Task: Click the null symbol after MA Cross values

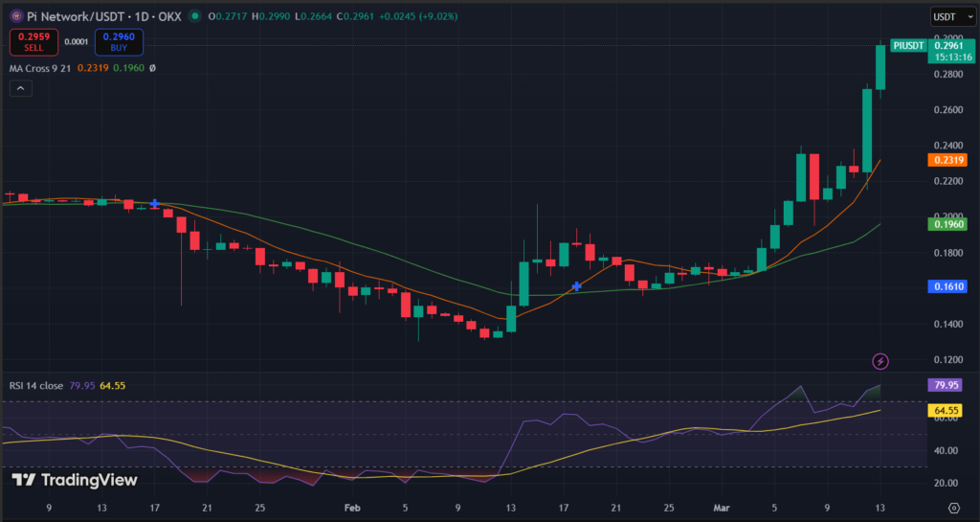Action: click(x=152, y=68)
